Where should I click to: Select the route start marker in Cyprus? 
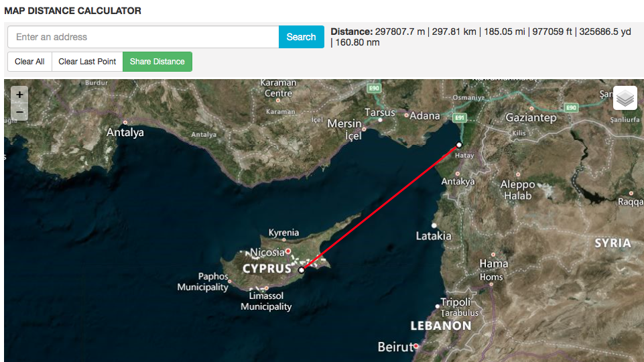[302, 270]
